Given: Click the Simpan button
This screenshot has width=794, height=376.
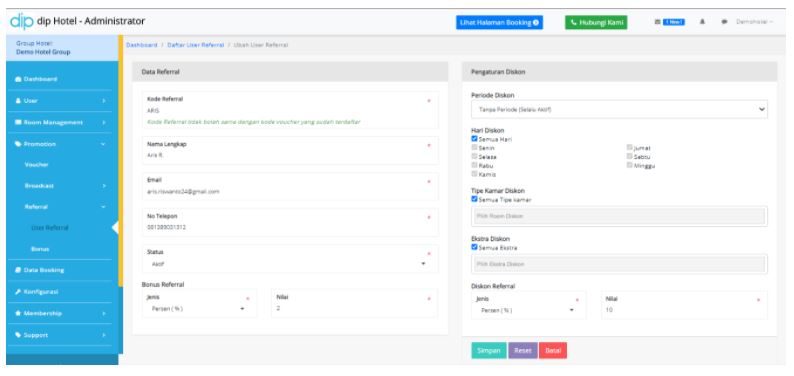Looking at the screenshot, I should point(489,351).
